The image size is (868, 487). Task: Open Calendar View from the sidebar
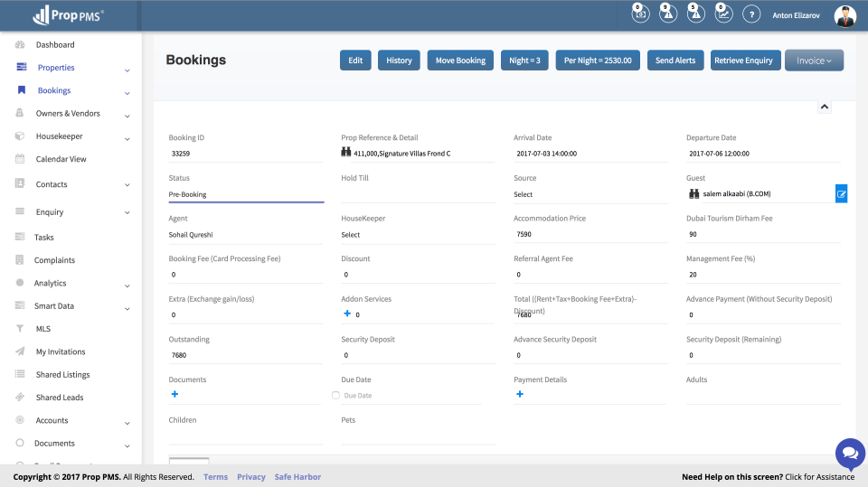coord(61,159)
